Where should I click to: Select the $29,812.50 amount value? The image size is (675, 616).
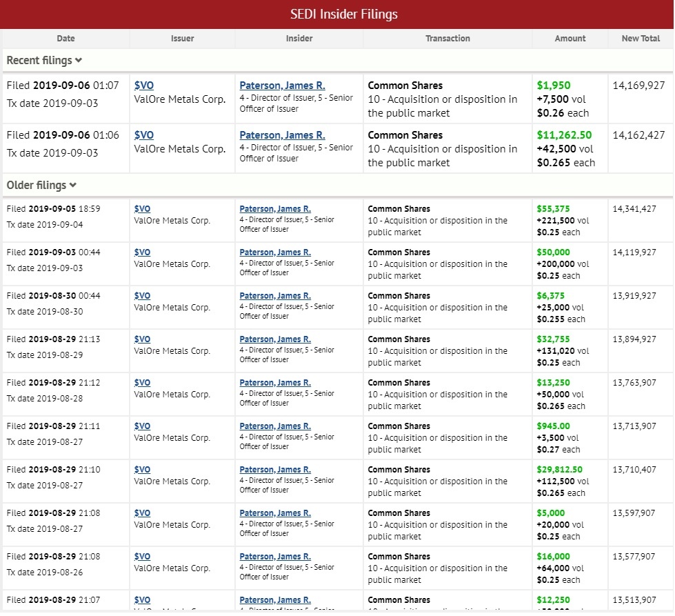tap(560, 470)
